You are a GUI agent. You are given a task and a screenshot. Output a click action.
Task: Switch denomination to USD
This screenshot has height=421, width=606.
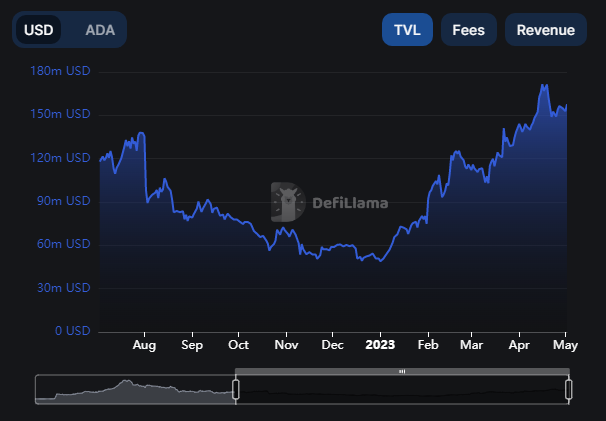tap(38, 30)
